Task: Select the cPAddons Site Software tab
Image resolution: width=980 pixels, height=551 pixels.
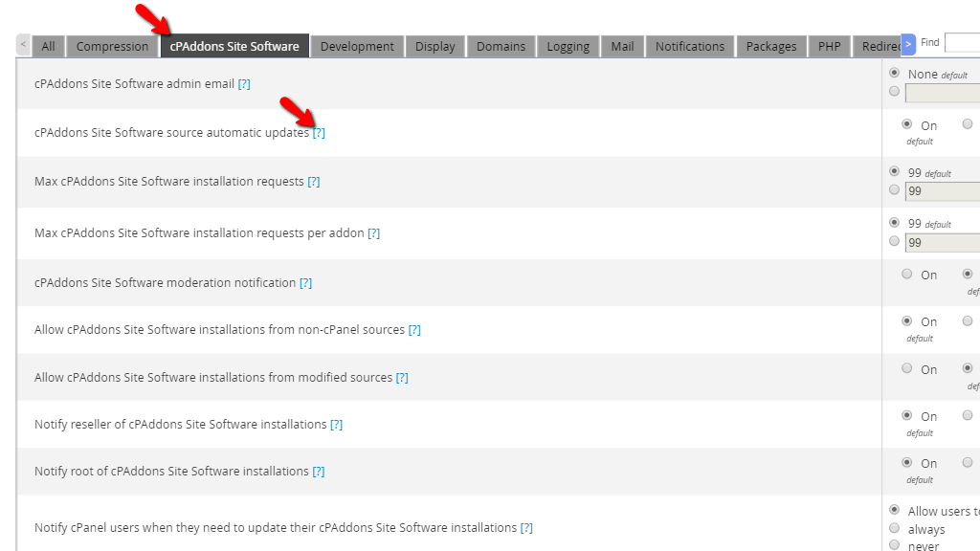Action: pos(234,46)
